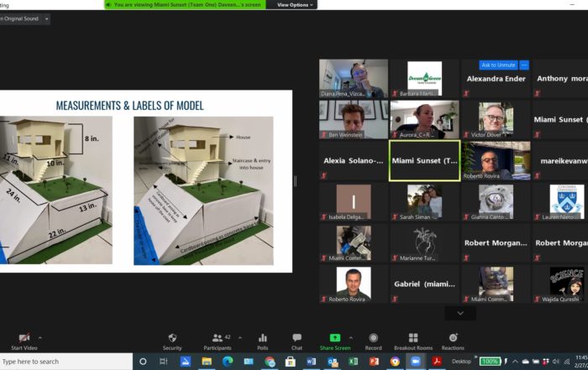
Task: Open the View Options dropdown
Action: pyautogui.click(x=295, y=5)
